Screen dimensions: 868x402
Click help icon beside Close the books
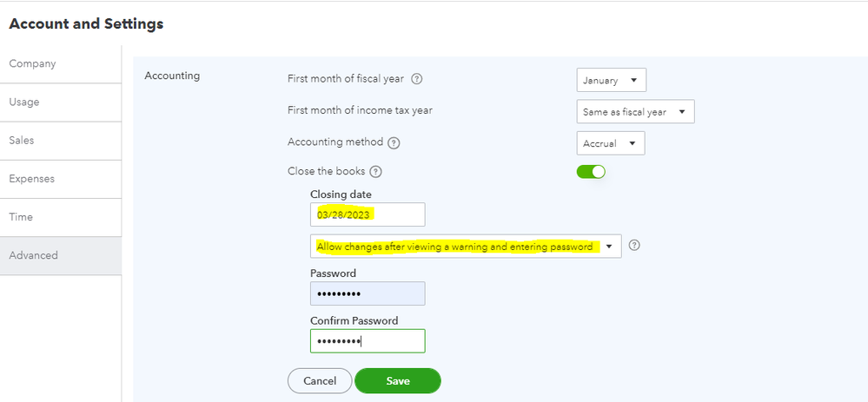(375, 172)
